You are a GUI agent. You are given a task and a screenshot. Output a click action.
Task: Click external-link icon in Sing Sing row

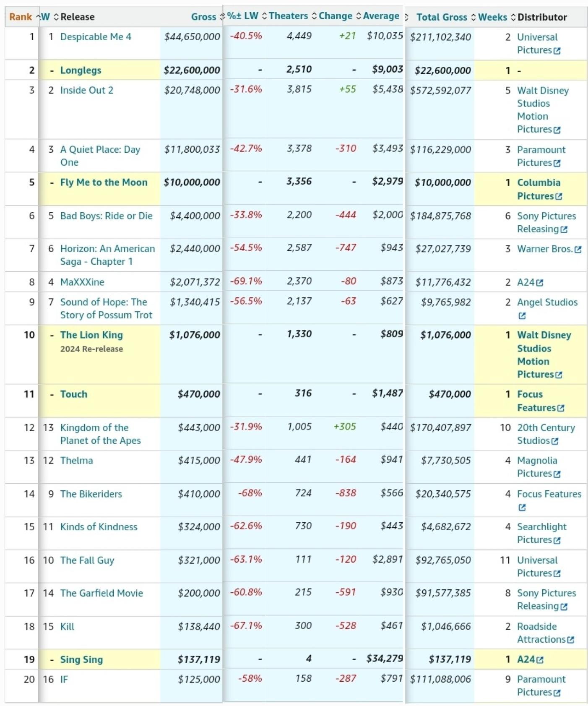click(x=540, y=660)
